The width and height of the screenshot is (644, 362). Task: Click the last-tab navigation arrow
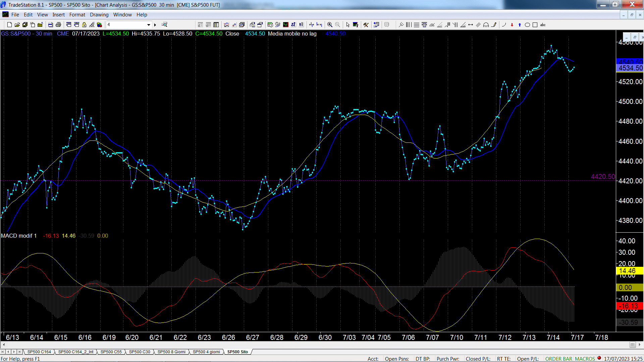click(x=20, y=352)
